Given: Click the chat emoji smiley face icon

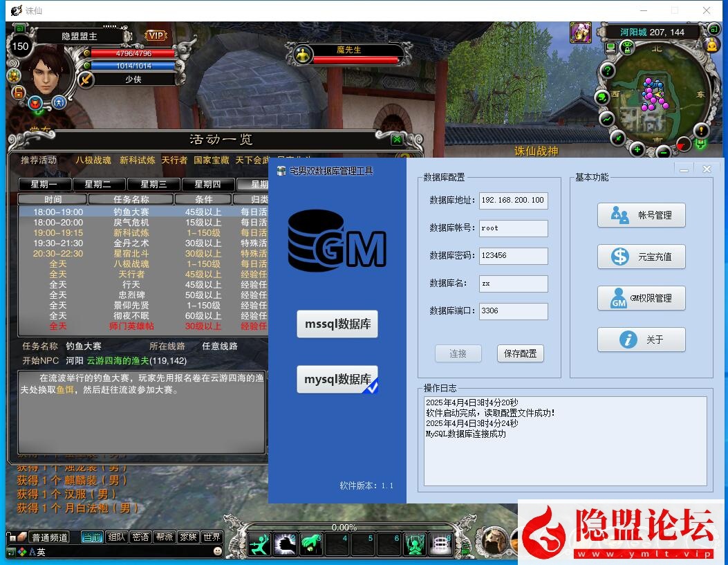Looking at the screenshot, I should coord(218,551).
